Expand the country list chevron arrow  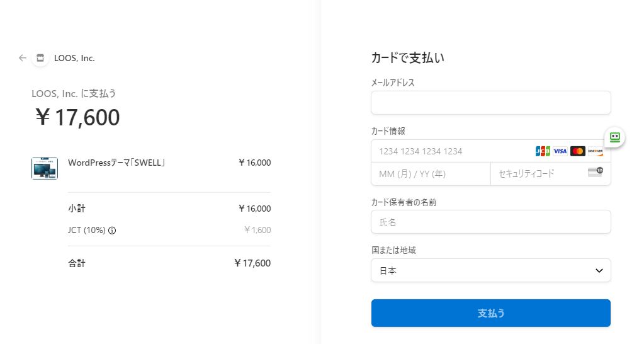pos(599,270)
